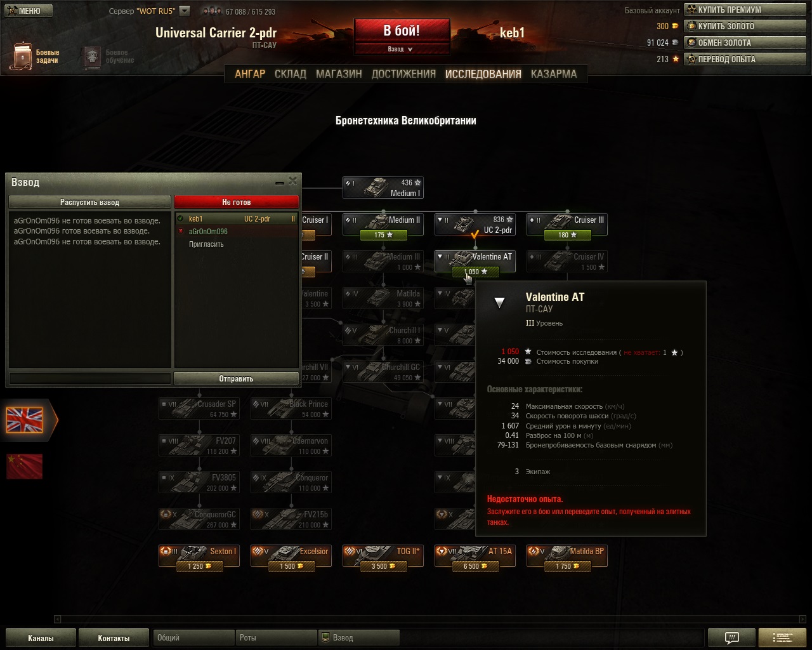Open the WOT RU5 server dropdown
This screenshot has width=812, height=650.
[185, 11]
